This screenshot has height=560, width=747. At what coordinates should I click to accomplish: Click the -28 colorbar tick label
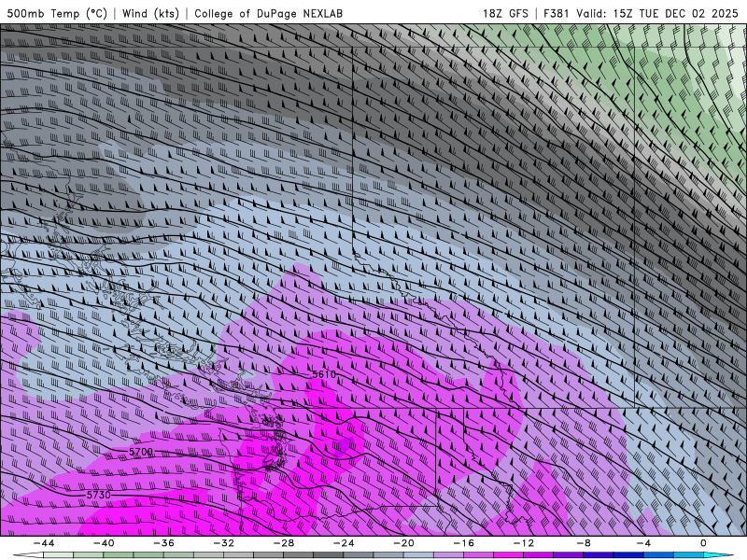284,543
